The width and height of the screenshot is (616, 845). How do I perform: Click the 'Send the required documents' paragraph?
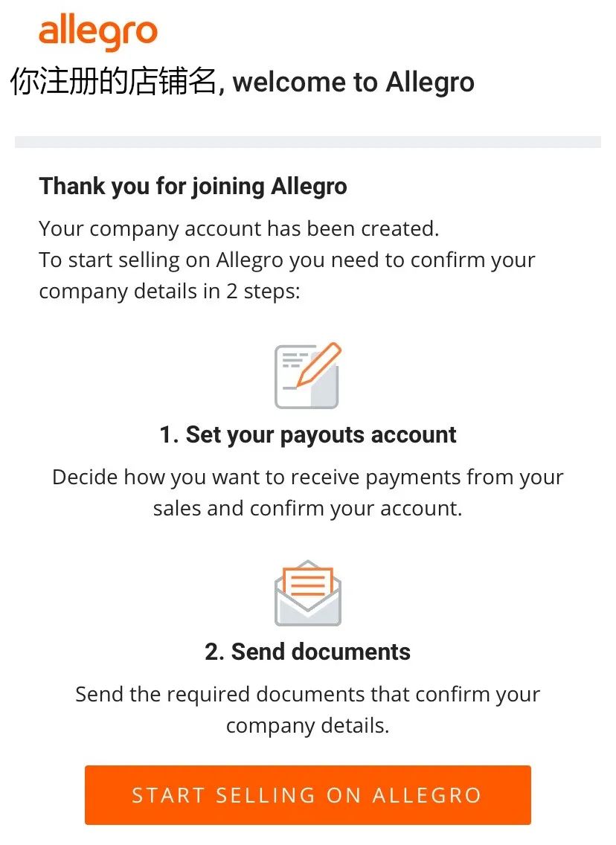point(307,710)
